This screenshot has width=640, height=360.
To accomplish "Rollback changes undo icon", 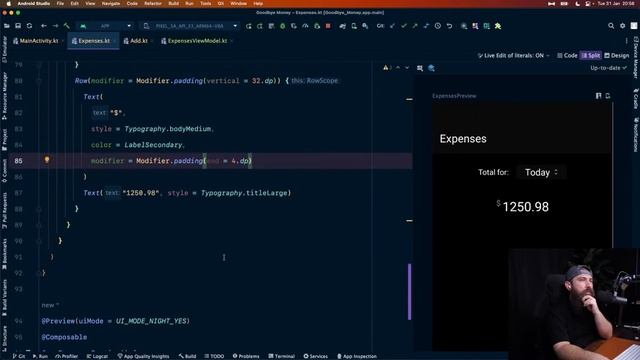I will 449,26.
